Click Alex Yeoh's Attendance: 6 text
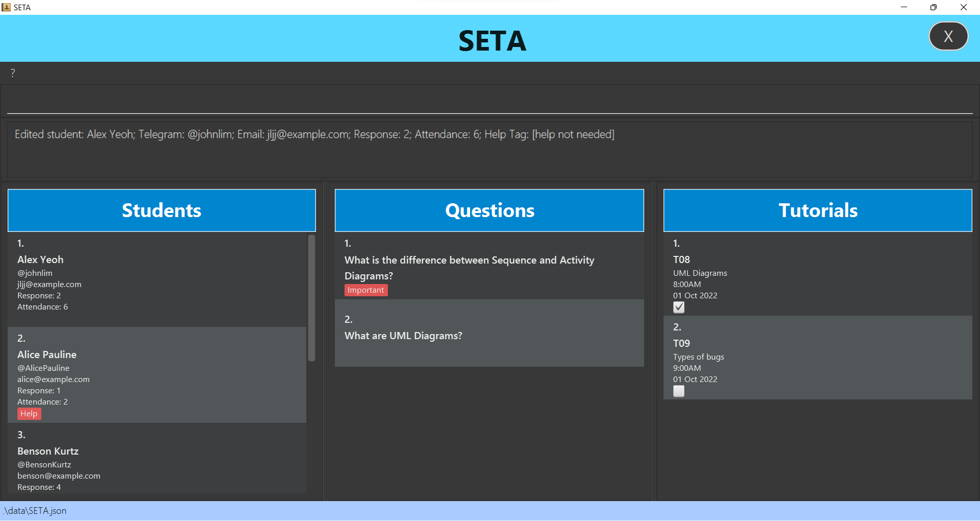Viewport: 980px width, 521px height. [42, 307]
